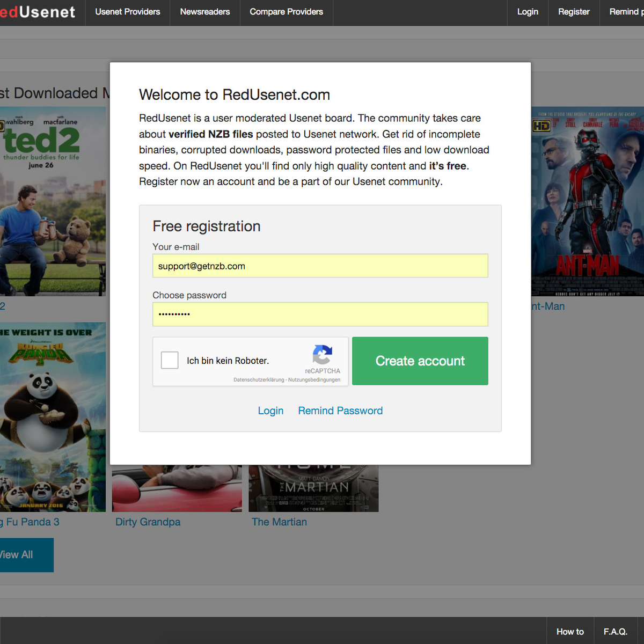
Task: Select Compare Providers in the navigation
Action: click(x=286, y=12)
